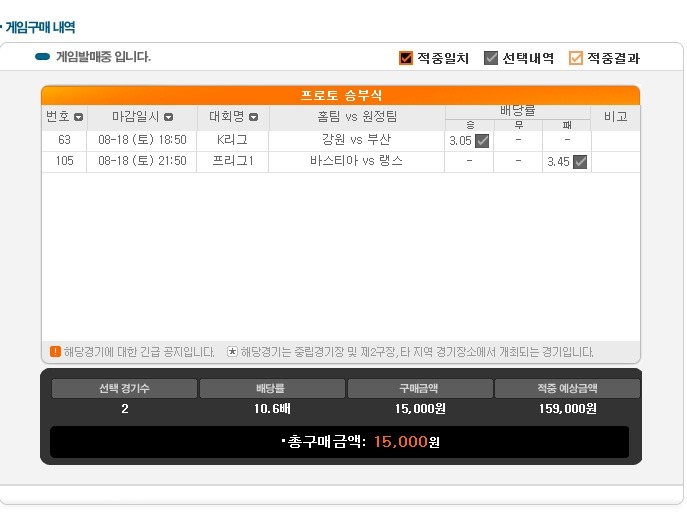The width and height of the screenshot is (687, 513).
Task: Open the 대회명 filter dropdown arrow
Action: 253,117
